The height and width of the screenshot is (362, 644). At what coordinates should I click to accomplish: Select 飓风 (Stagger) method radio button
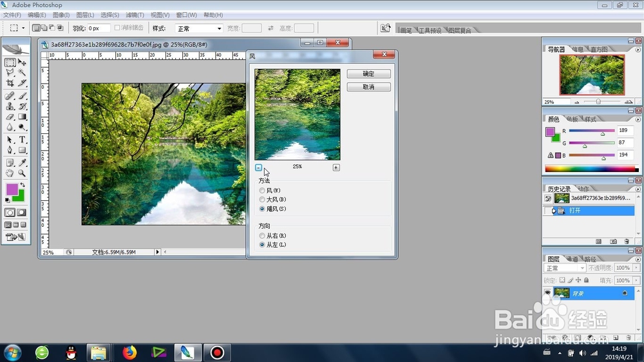click(262, 209)
